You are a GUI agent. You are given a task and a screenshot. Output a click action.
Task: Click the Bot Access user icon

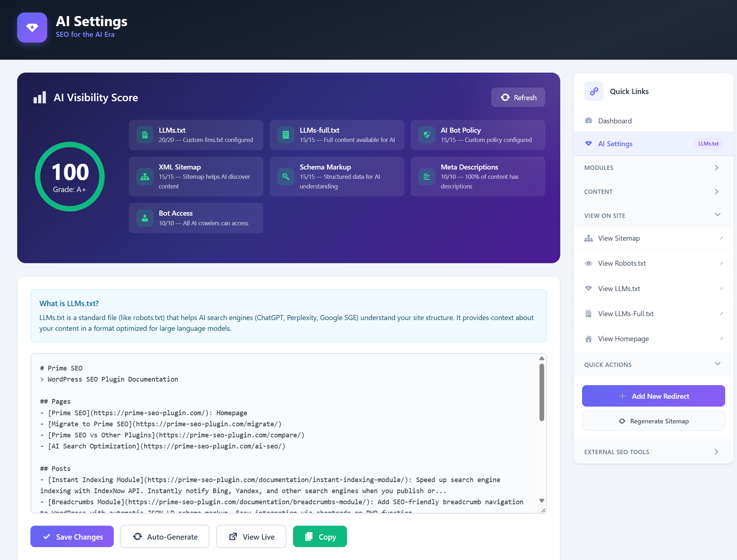[x=145, y=218]
